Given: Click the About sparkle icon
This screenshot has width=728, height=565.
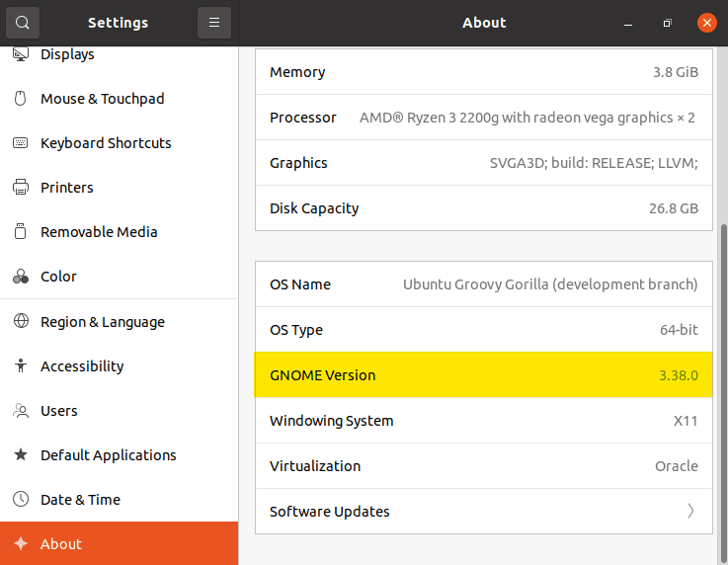Looking at the screenshot, I should [x=21, y=543].
